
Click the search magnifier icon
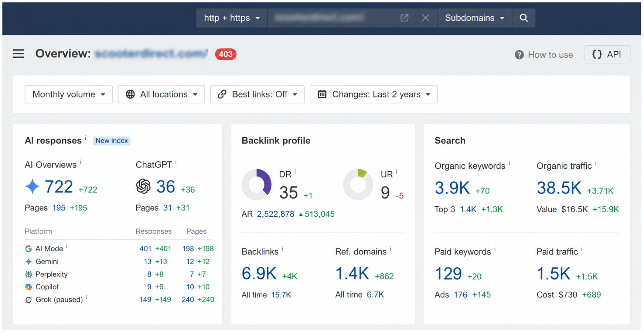(x=524, y=18)
